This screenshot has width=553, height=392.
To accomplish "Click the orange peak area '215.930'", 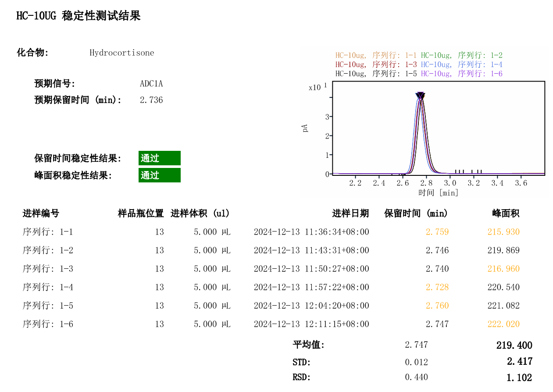I will tap(503, 232).
